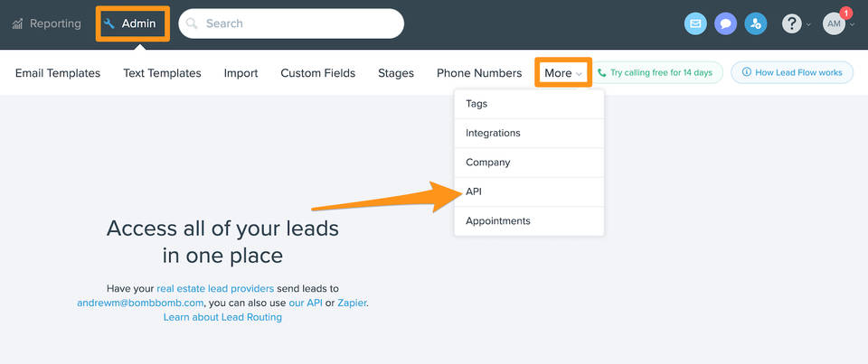
Task: Click the search magnifier icon
Action: click(192, 24)
